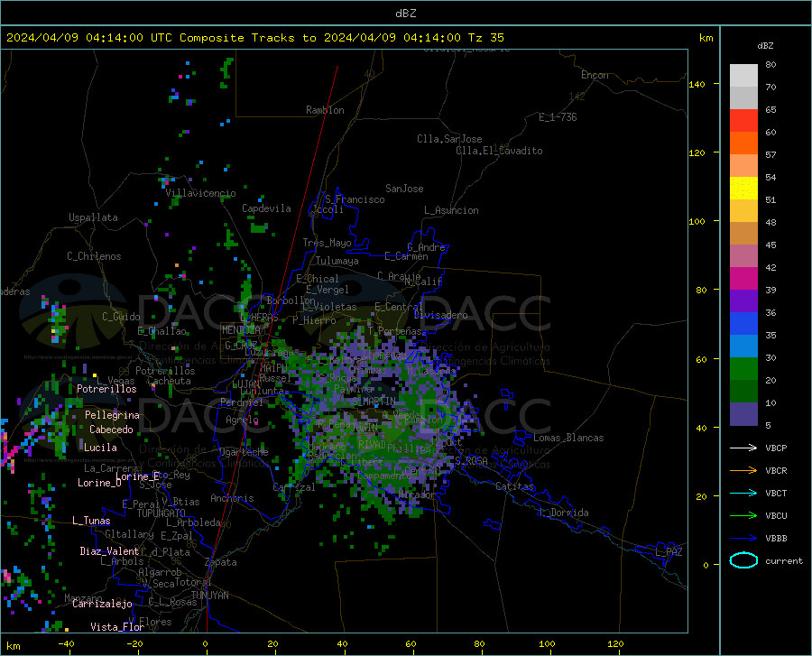Click the SanJose map label
The width and height of the screenshot is (812, 656).
point(404,189)
